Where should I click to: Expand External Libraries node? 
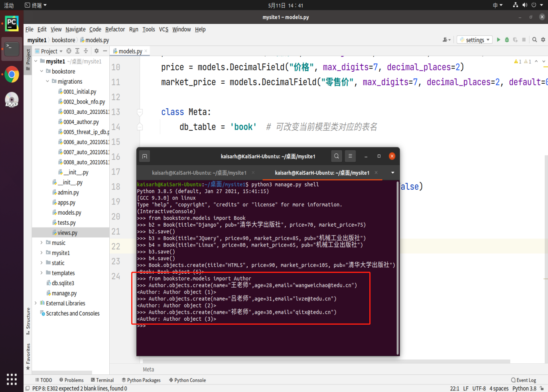click(x=36, y=303)
